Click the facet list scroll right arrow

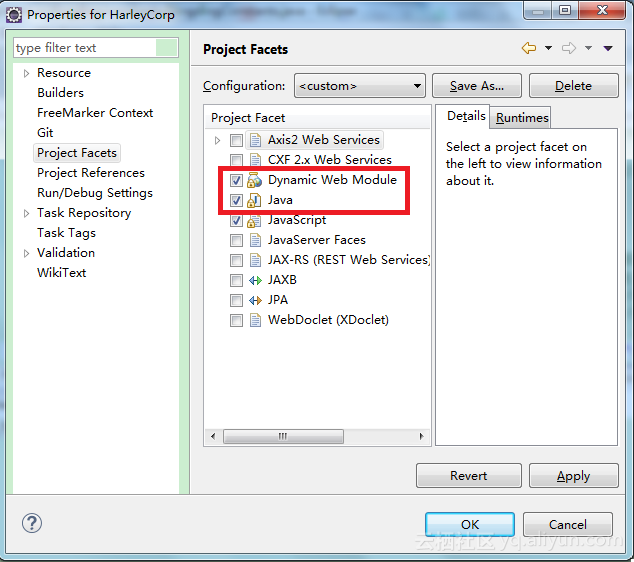(421, 436)
